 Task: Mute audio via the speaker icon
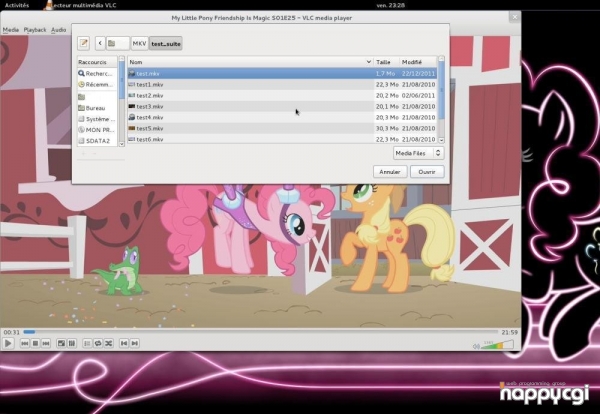coord(476,346)
